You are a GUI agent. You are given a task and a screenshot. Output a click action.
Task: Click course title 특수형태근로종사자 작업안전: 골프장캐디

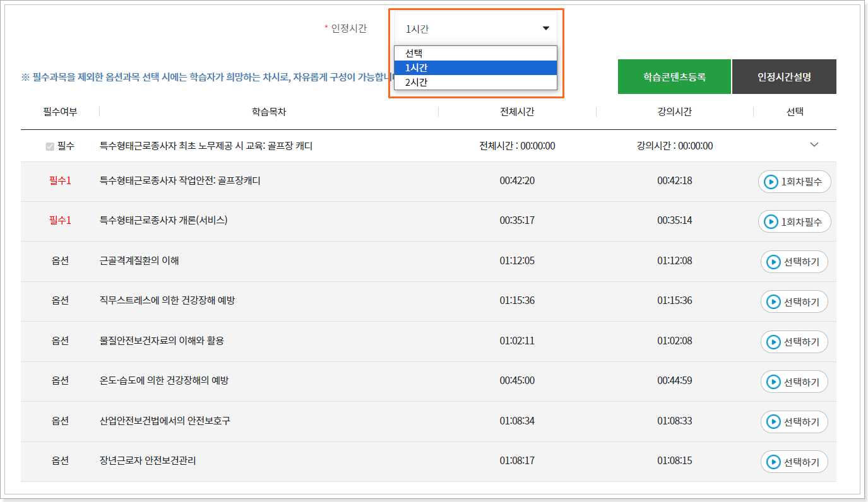[x=180, y=180]
